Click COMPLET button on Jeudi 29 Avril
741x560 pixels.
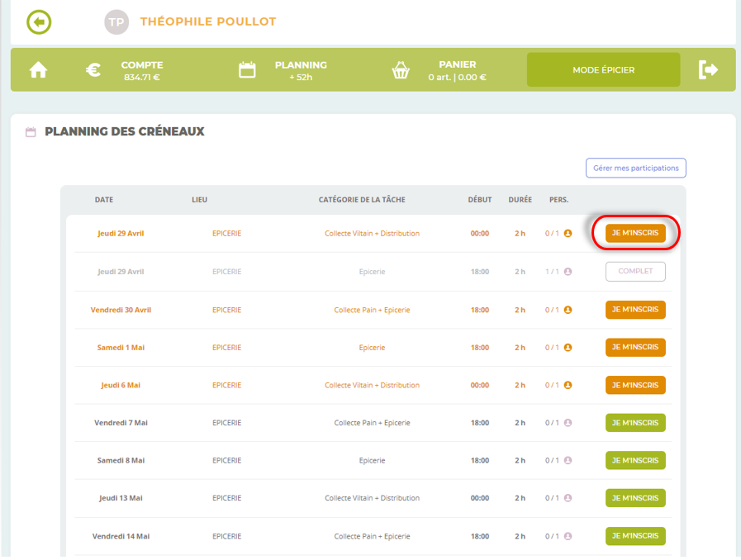pos(634,272)
